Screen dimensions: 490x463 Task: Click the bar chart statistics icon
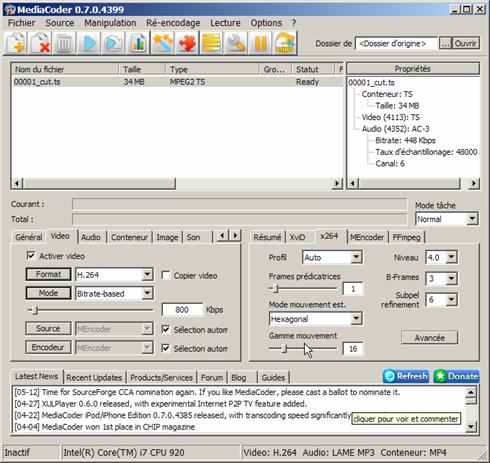coord(137,43)
